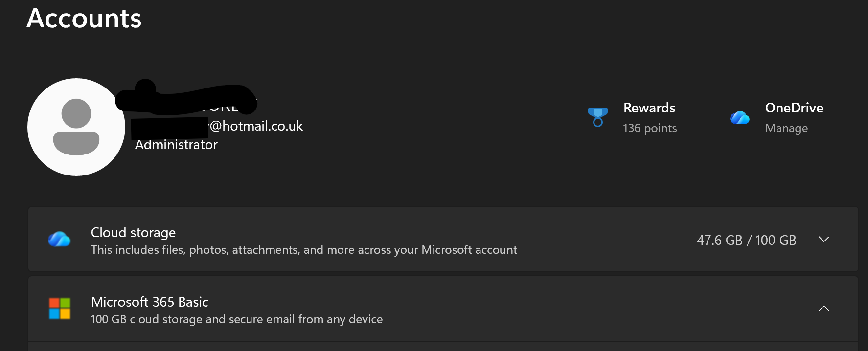Image resolution: width=868 pixels, height=351 pixels.
Task: Open the Rewards label
Action: tap(649, 108)
